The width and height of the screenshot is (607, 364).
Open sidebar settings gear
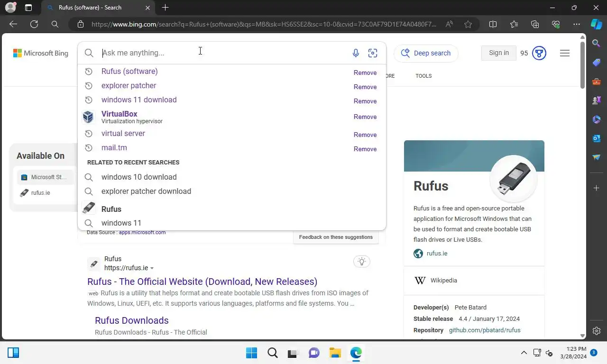pyautogui.click(x=597, y=331)
